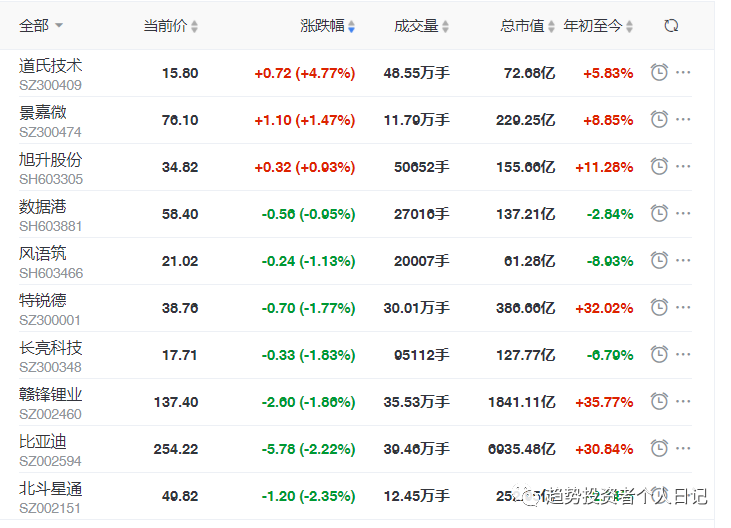This screenshot has width=731, height=528.
Task: Open 道氏技术 stock page
Action: (x=50, y=65)
